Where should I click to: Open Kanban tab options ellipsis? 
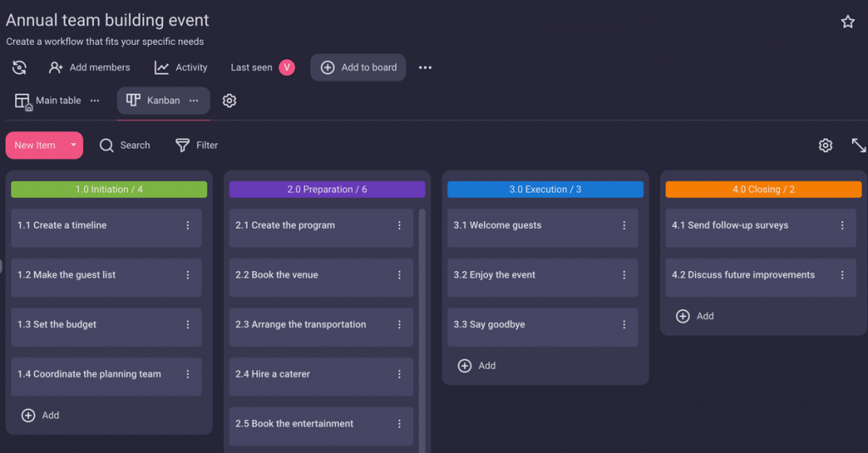(194, 101)
